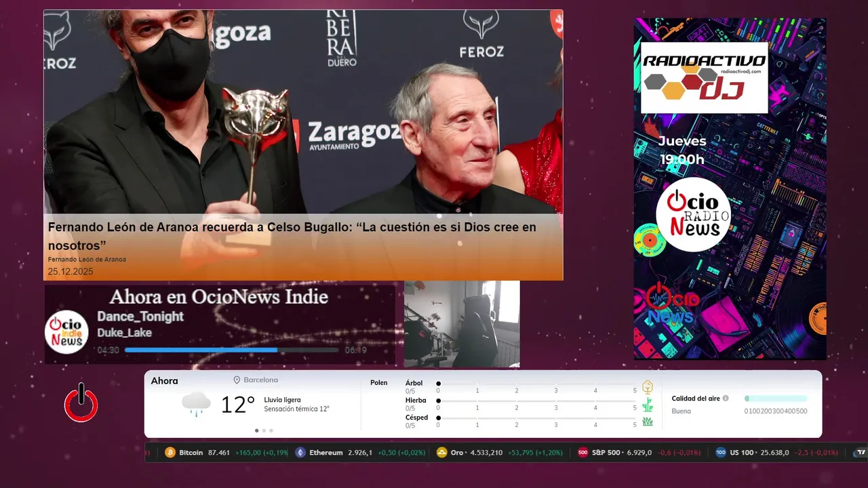
Task: Click the US 100 price 25.638,0
Action: 773,453
